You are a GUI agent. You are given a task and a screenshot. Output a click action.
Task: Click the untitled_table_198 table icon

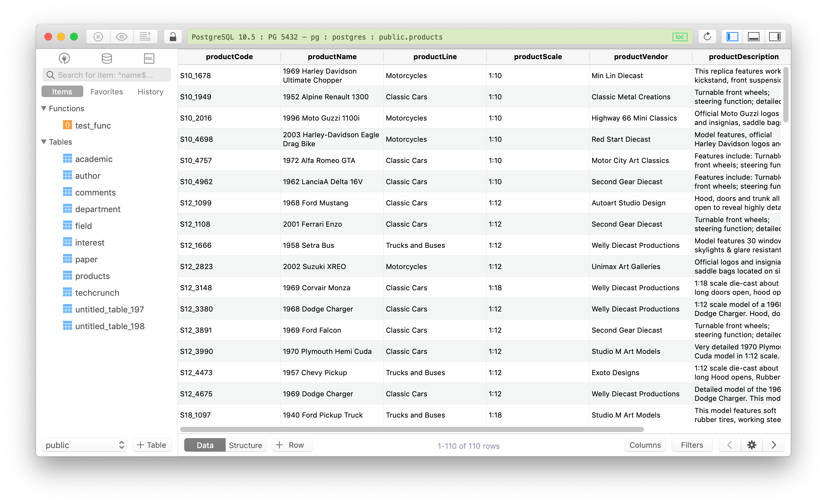(x=67, y=326)
